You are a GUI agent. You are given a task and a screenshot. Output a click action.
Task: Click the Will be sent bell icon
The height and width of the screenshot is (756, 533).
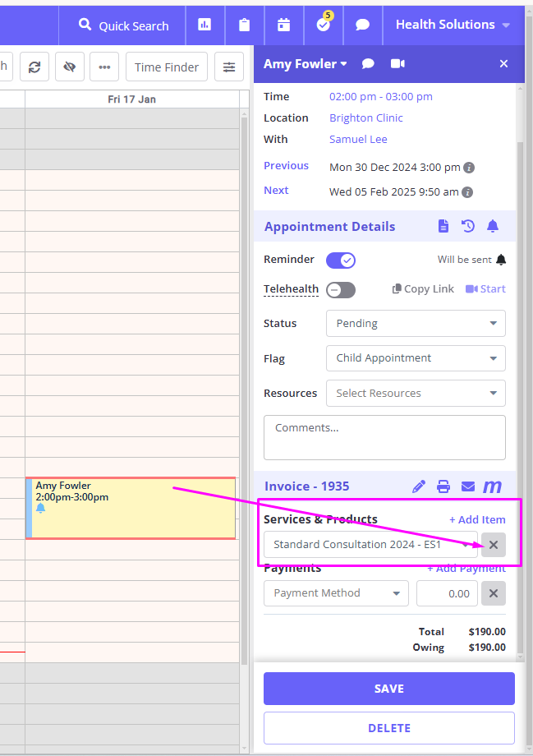click(x=501, y=260)
